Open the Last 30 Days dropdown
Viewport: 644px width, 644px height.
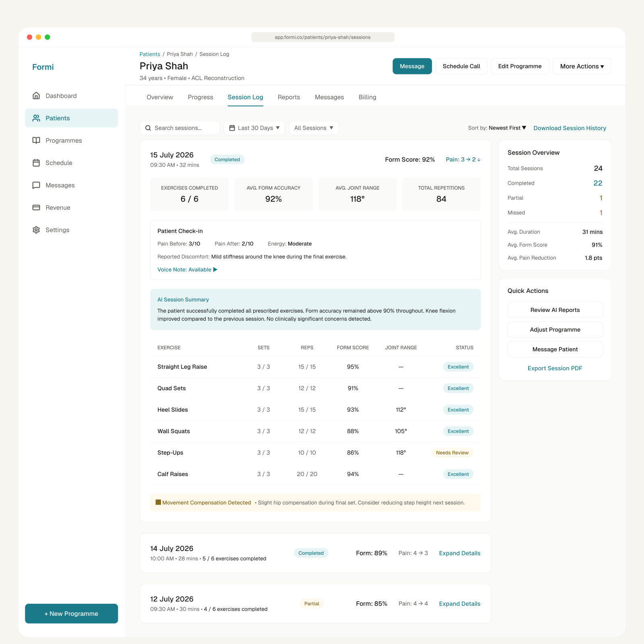[x=254, y=128]
